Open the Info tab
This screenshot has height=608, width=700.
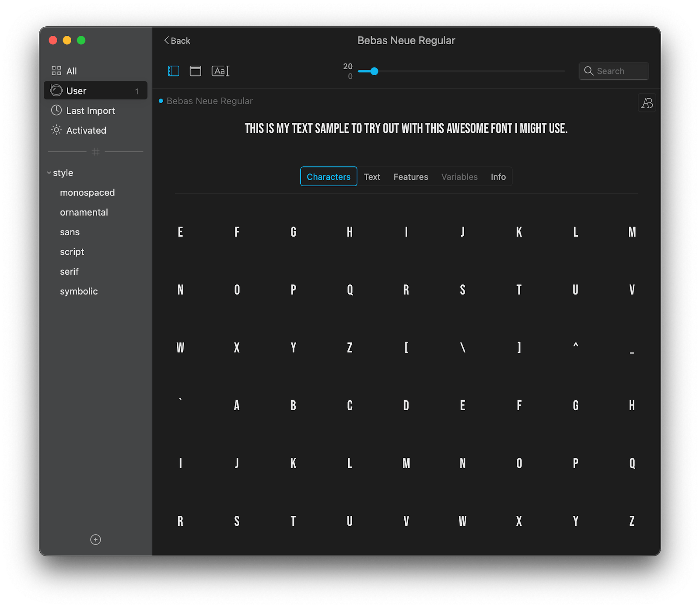point(498,177)
